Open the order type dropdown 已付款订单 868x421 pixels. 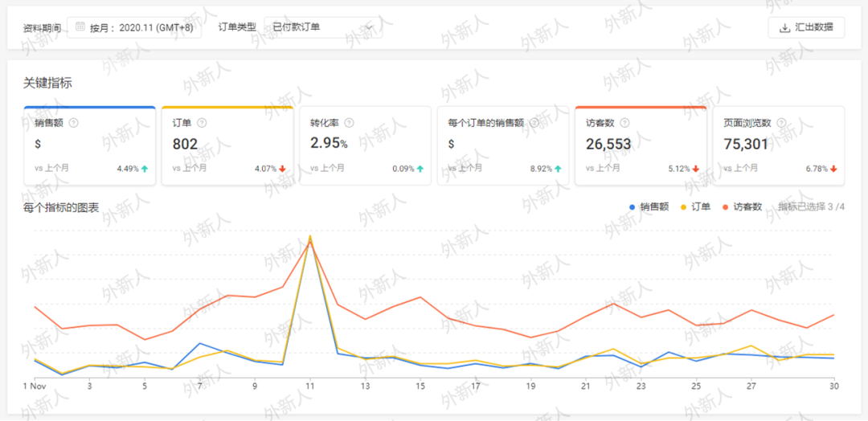323,27
